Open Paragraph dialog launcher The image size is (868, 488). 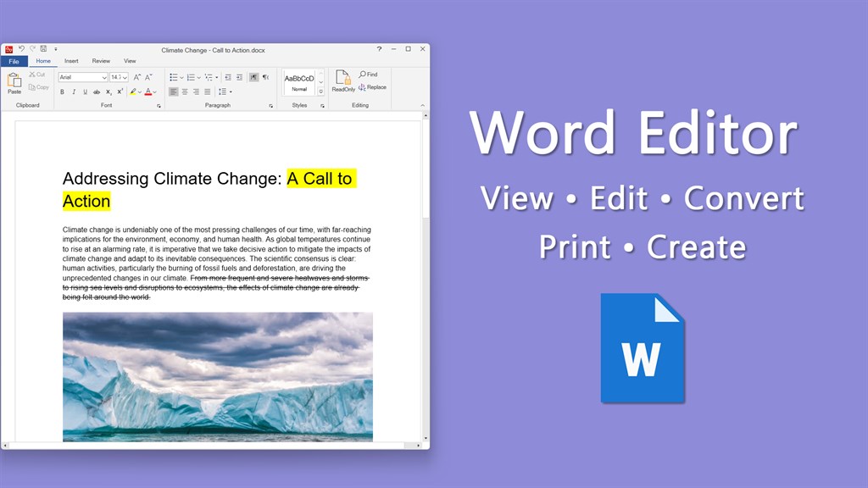pos(270,106)
